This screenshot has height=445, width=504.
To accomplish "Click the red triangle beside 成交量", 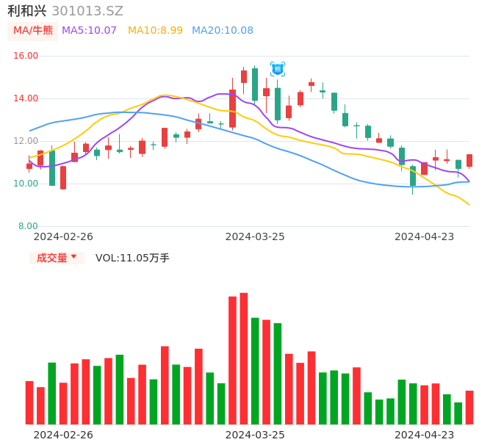I will pyautogui.click(x=73, y=257).
